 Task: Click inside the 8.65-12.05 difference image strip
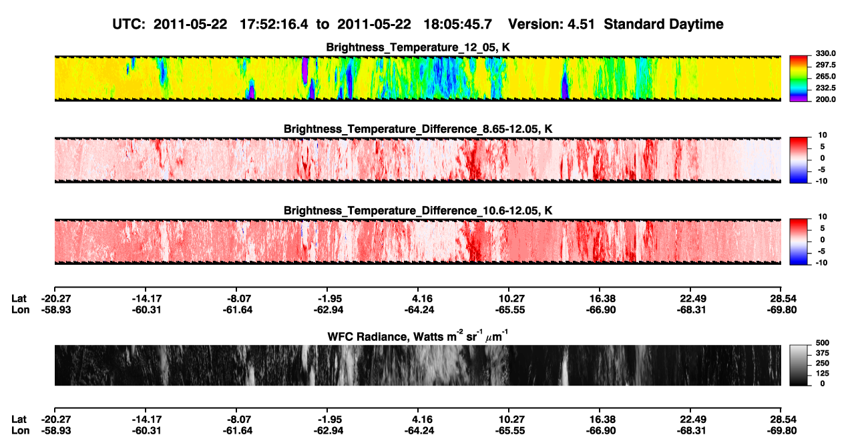417,159
